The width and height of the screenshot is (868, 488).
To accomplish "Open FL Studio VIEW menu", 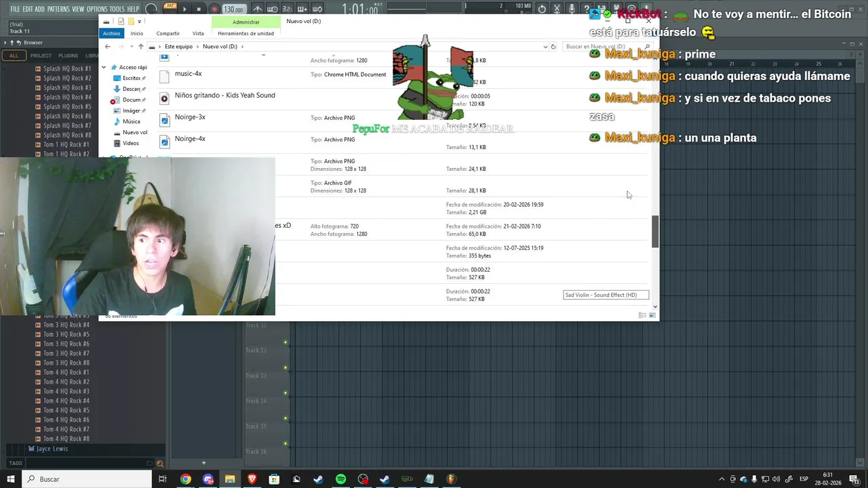I will (x=78, y=9).
